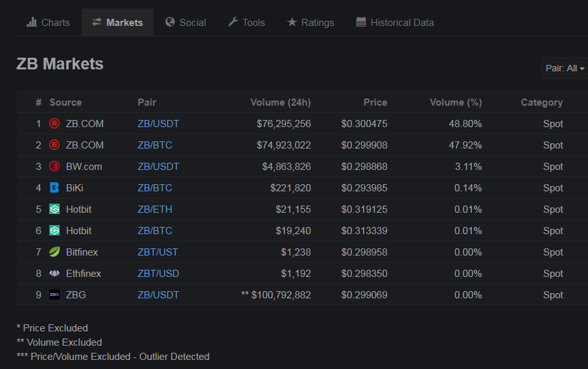Viewport: 588px width, 369px height.
Task: Click the Hotbit logo in row 6
Action: click(54, 230)
